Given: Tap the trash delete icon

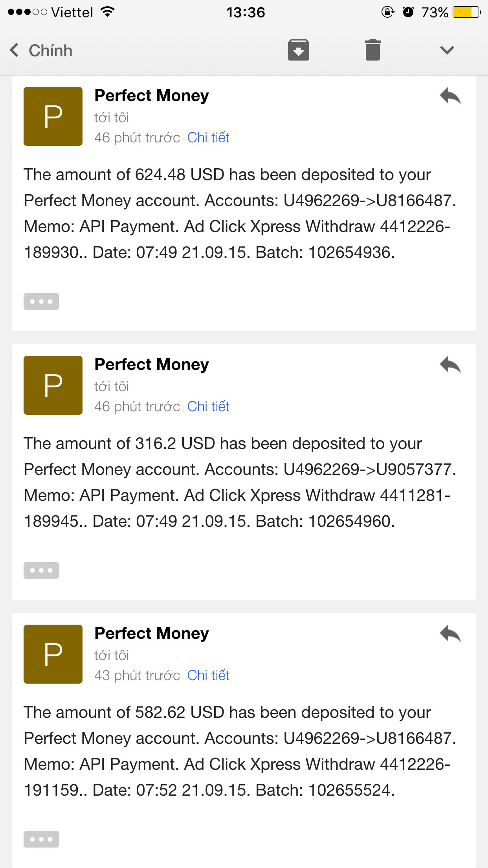Looking at the screenshot, I should [x=372, y=50].
